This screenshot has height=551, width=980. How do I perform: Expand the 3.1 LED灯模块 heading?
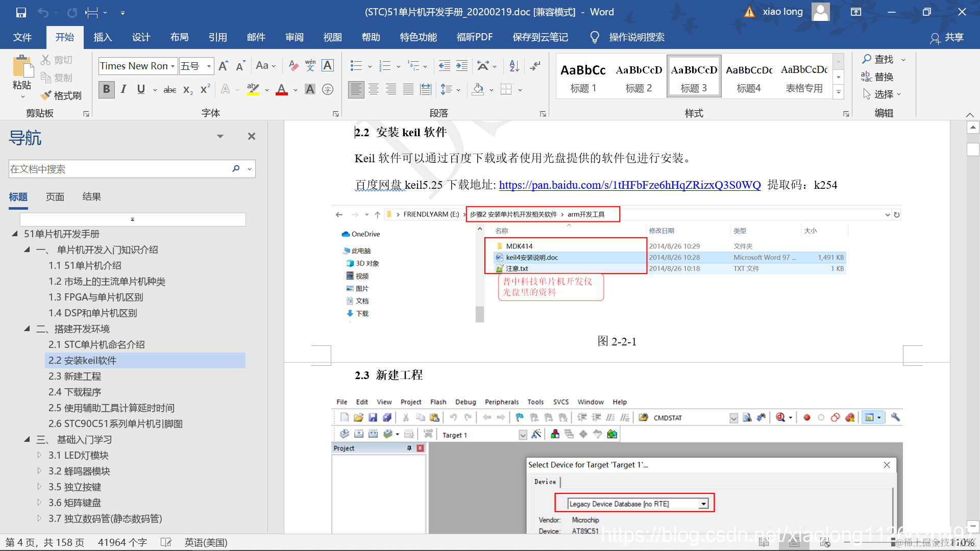tap(39, 455)
